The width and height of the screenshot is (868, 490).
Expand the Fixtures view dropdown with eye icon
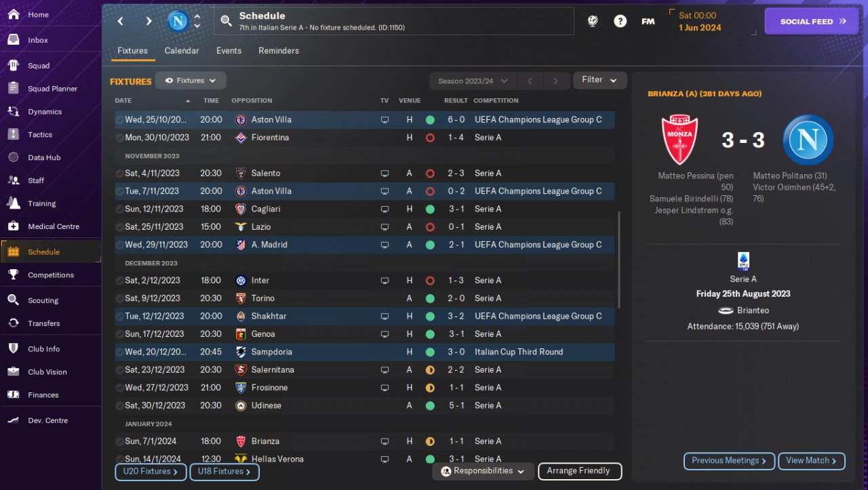(x=191, y=81)
